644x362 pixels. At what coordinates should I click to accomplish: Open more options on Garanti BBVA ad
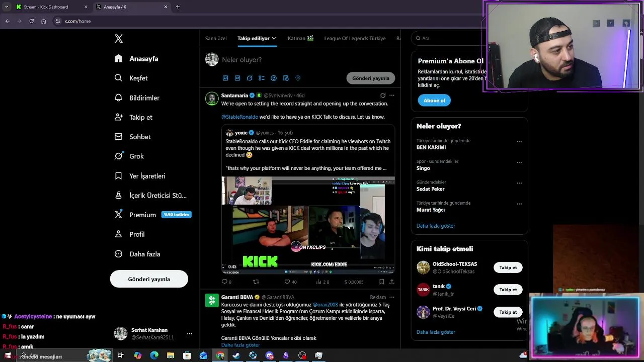pos(392,297)
